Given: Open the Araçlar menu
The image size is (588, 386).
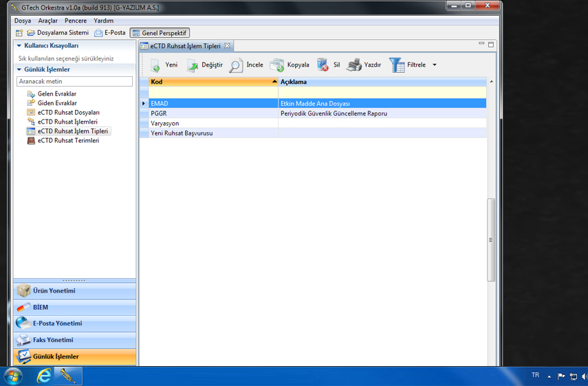Looking at the screenshot, I should click(x=47, y=21).
